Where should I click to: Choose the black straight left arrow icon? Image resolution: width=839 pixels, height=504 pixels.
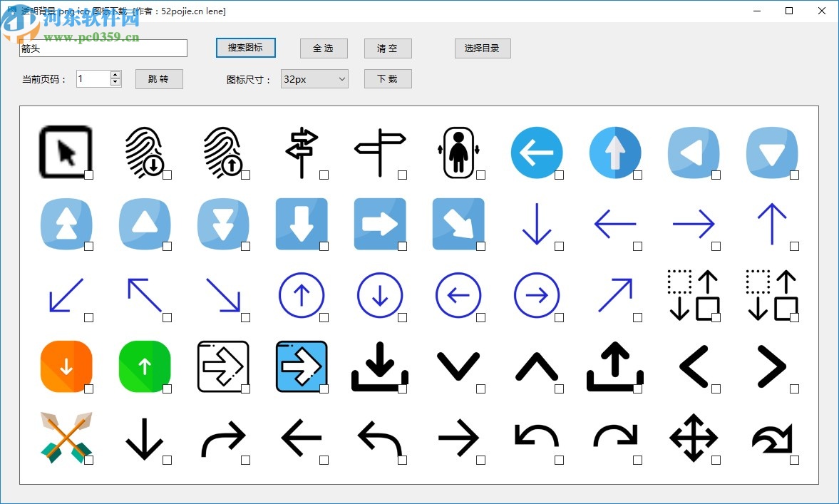[x=302, y=438]
